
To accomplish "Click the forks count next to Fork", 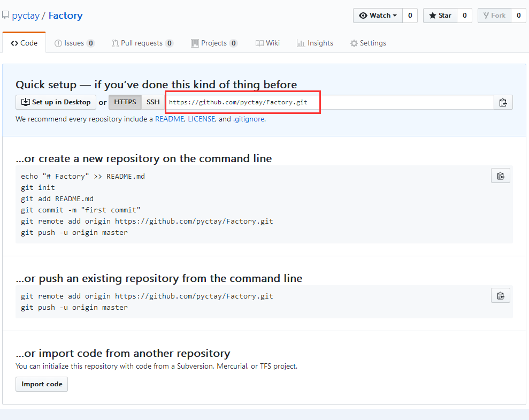I will pos(518,16).
